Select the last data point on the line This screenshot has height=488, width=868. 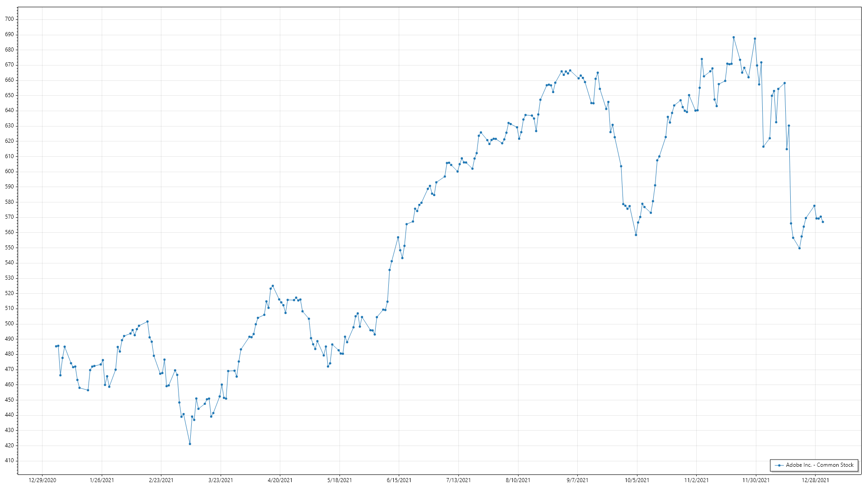(x=823, y=222)
